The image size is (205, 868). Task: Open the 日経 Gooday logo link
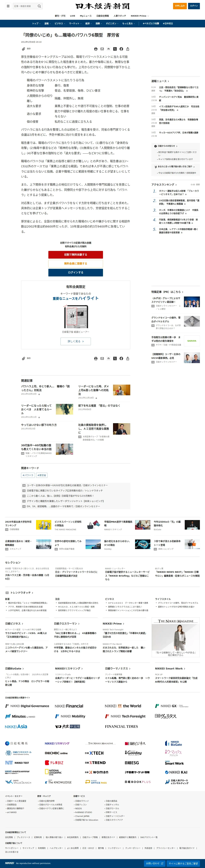coord(133,753)
